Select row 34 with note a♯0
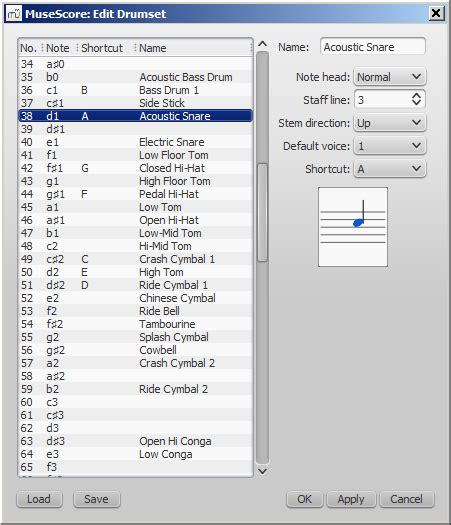The height and width of the screenshot is (525, 451). pyautogui.click(x=136, y=64)
